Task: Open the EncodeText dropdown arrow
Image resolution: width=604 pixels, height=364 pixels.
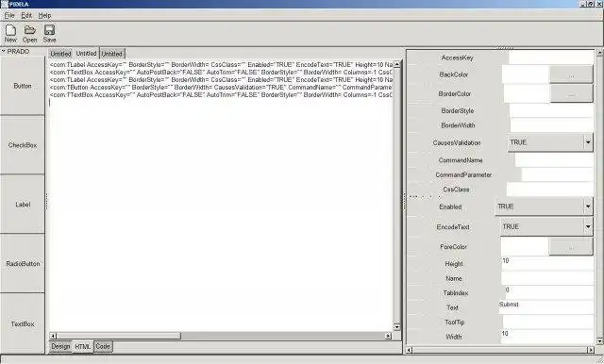Action: [588, 226]
